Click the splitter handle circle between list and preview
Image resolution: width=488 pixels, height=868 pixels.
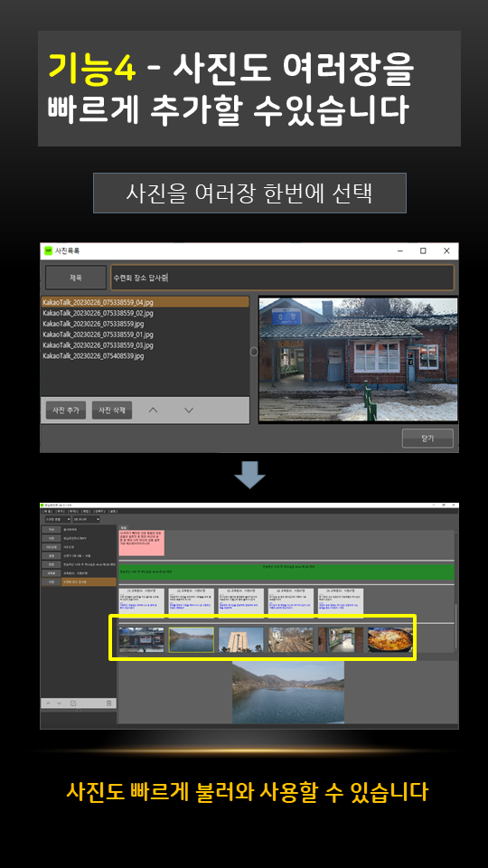pos(254,352)
